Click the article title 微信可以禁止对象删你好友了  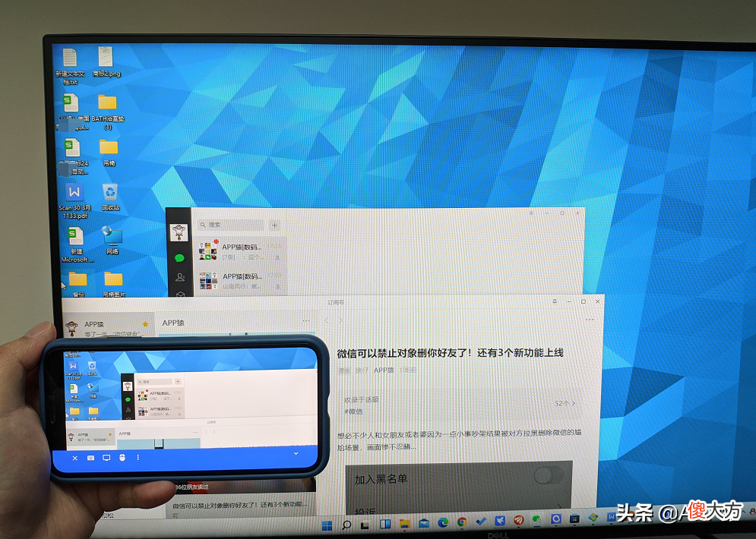(x=450, y=353)
